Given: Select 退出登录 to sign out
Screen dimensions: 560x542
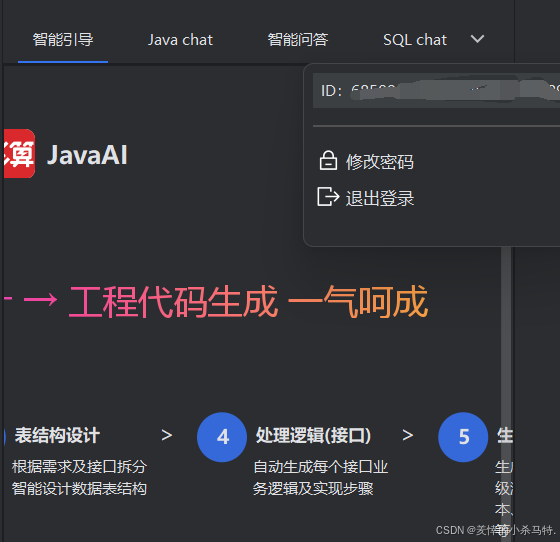Looking at the screenshot, I should (x=380, y=198).
